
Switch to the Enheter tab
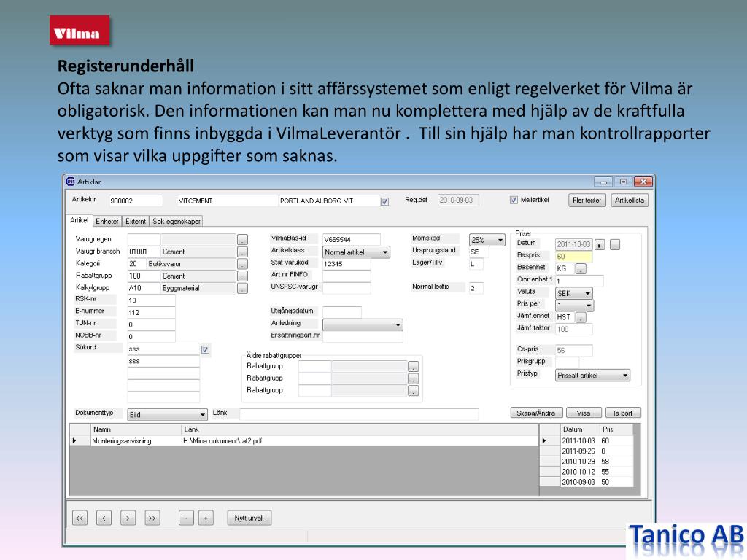click(x=107, y=221)
